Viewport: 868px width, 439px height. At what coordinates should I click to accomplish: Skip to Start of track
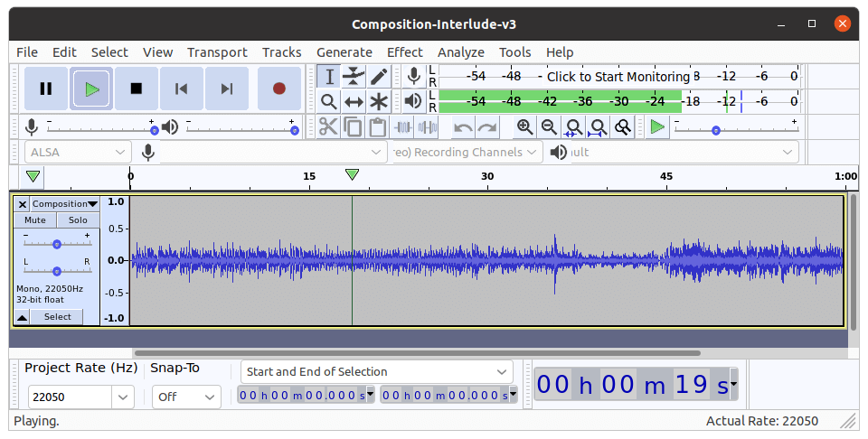(182, 89)
